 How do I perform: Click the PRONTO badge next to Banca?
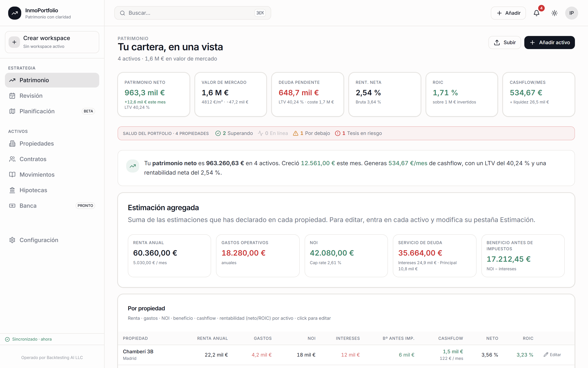click(85, 206)
